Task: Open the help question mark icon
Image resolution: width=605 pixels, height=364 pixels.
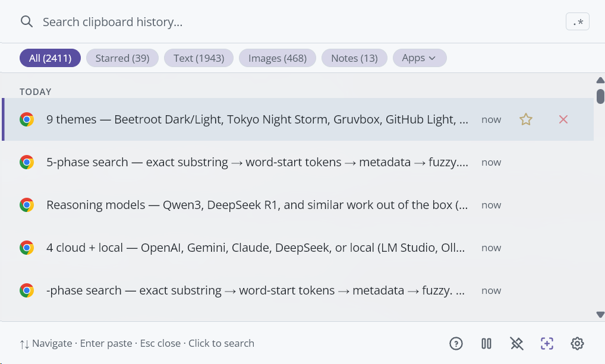Action: (456, 343)
